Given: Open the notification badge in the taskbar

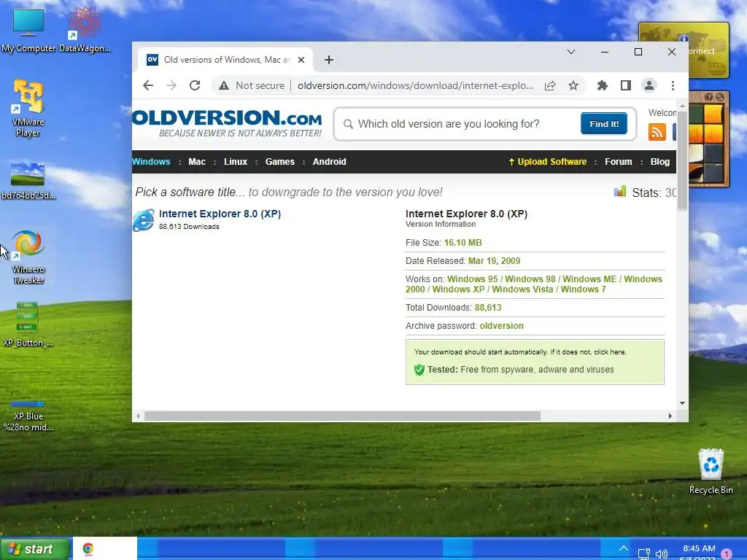Looking at the screenshot, I should click(x=727, y=554).
